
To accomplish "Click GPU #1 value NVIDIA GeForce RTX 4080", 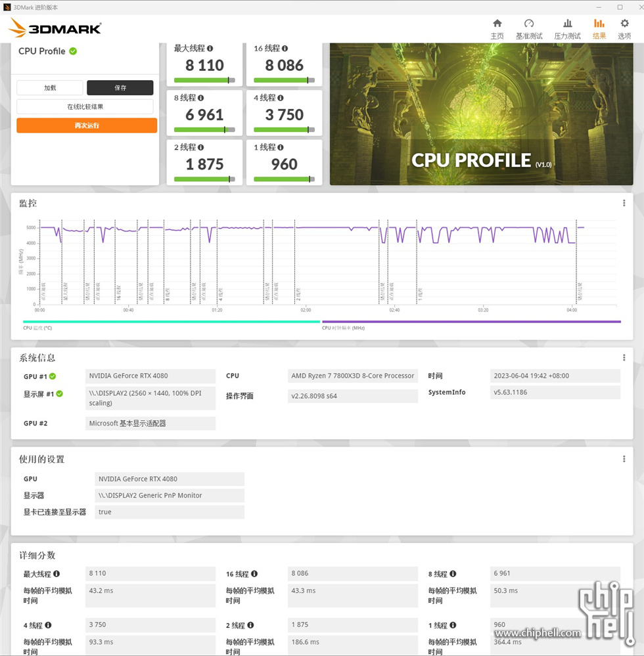I will click(x=150, y=376).
